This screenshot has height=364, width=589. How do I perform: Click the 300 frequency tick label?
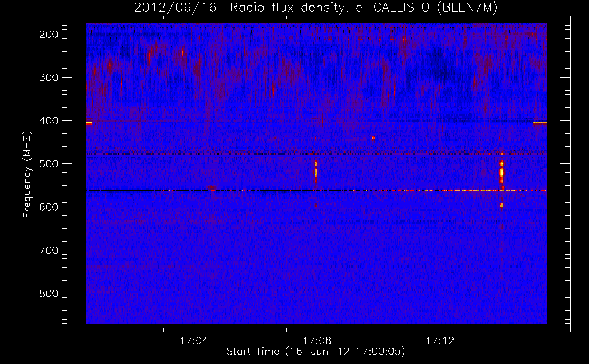pos(49,78)
